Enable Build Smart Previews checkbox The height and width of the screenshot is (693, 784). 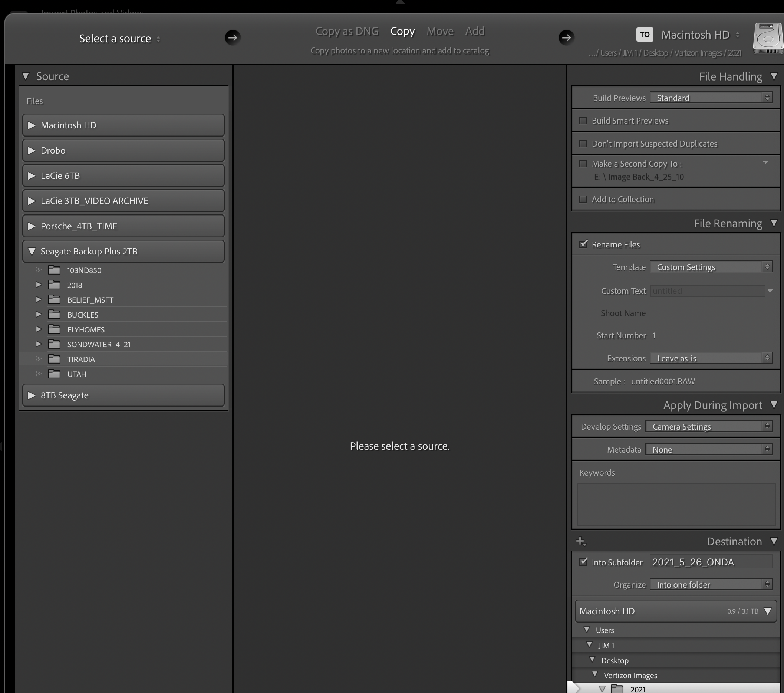click(x=583, y=121)
